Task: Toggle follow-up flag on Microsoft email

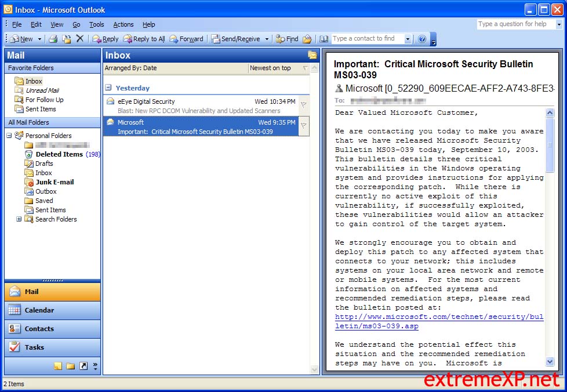Action: pos(304,125)
